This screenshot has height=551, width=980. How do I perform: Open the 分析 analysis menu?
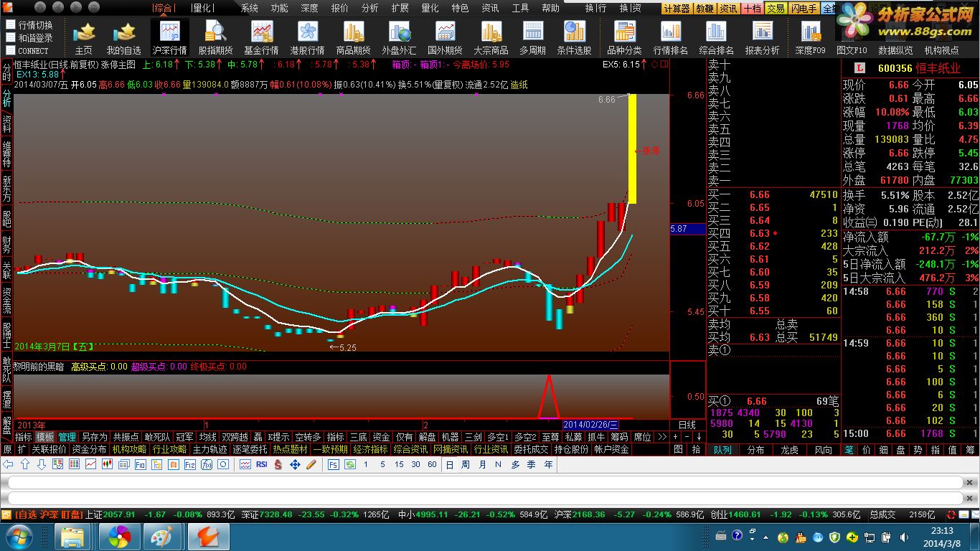(370, 8)
